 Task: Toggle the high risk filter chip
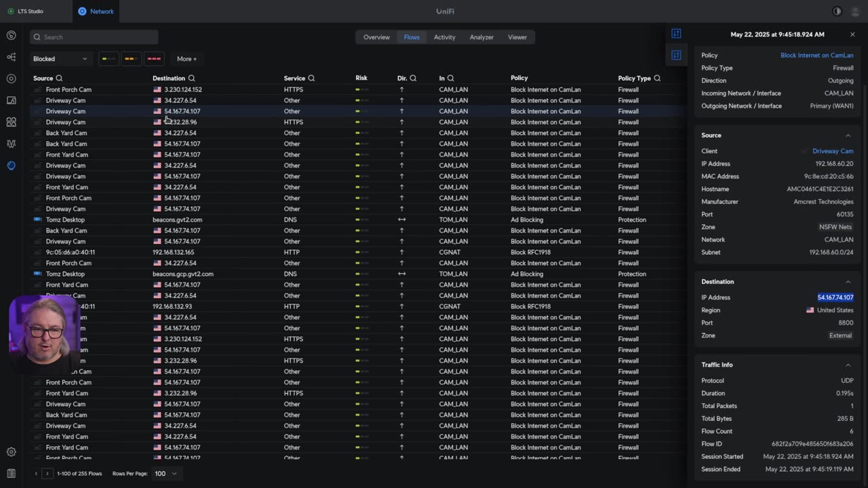click(x=154, y=59)
